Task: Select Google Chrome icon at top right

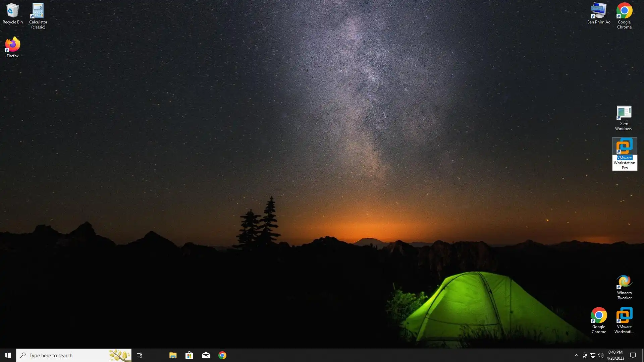Action: [624, 15]
